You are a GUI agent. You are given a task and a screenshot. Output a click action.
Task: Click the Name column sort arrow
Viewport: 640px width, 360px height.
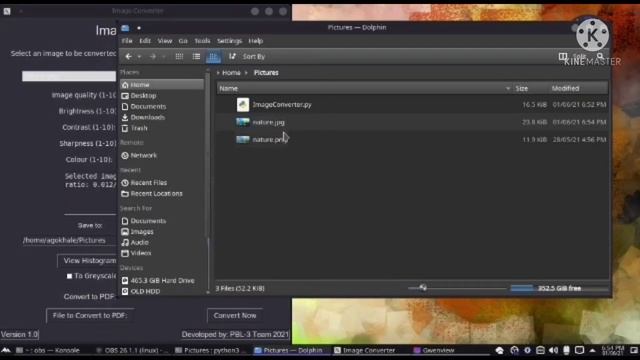tap(508, 89)
